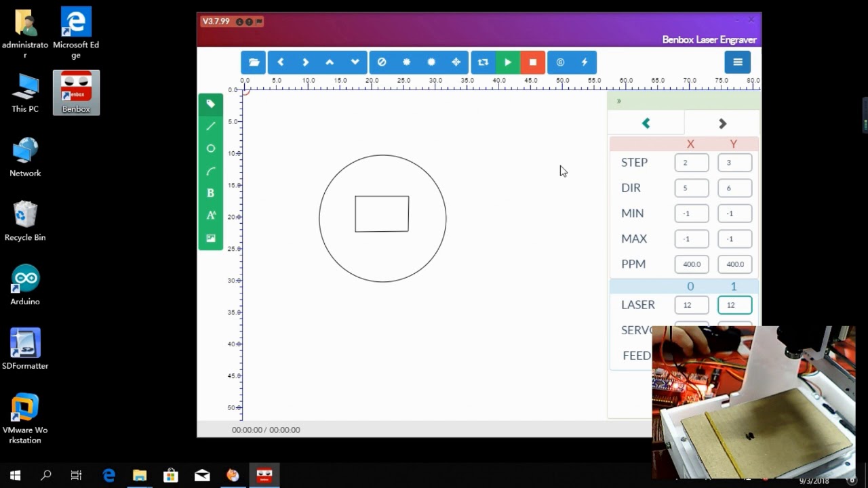This screenshot has height=488, width=868.
Task: Click the second round icon beside V3.7.99
Action: pos(249,22)
